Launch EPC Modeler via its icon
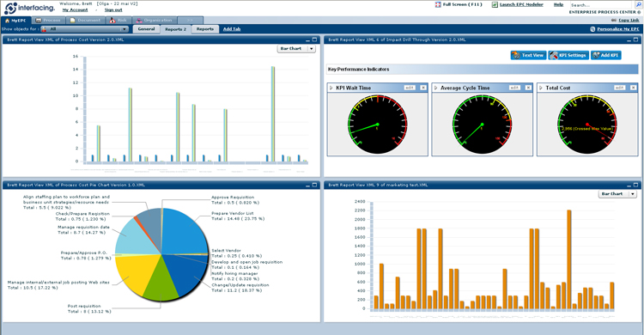The height and width of the screenshot is (335, 644). pyautogui.click(x=495, y=4)
